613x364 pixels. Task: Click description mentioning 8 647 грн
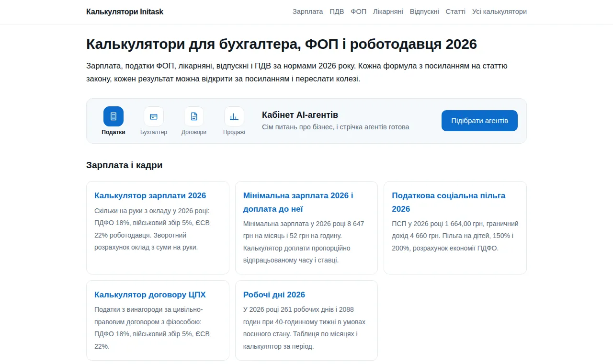tap(304, 242)
